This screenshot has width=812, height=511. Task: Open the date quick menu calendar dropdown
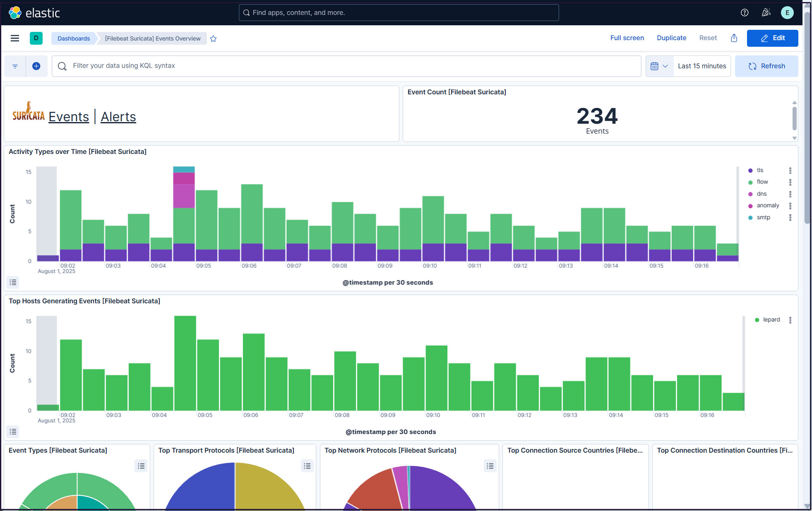click(659, 66)
